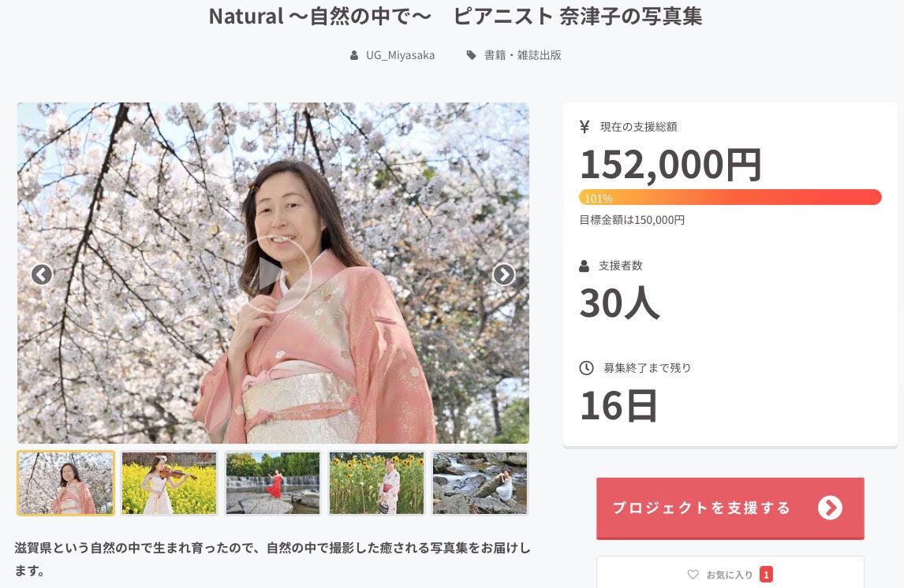Select the violin in yellow flowers thumbnail
The height and width of the screenshot is (588, 904).
tap(170, 482)
